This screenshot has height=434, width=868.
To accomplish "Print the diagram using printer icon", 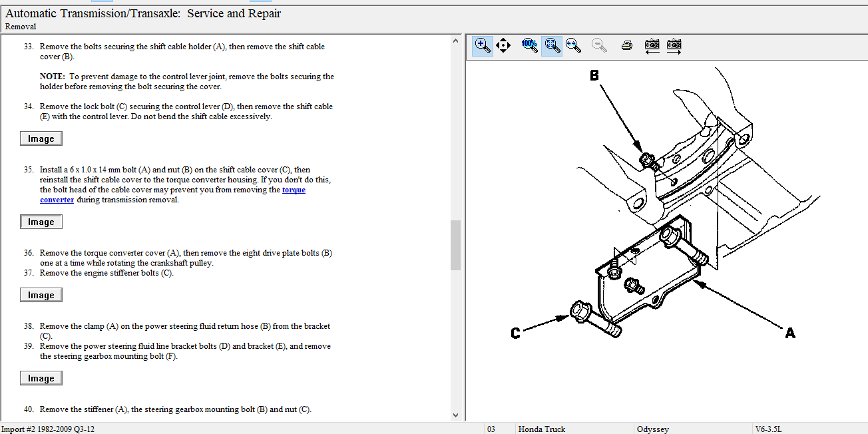I will (x=626, y=46).
